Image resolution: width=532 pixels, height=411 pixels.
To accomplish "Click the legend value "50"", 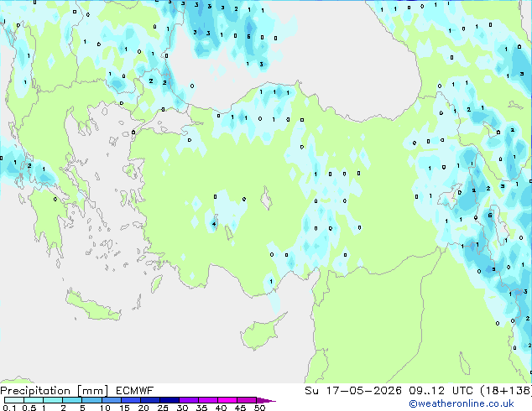I will (260, 408).
